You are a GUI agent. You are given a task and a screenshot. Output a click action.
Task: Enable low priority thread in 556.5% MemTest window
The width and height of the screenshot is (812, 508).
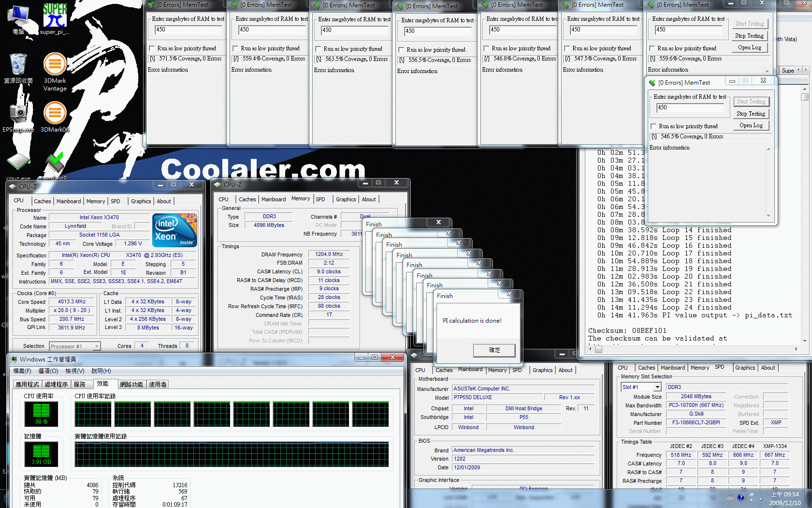click(x=402, y=50)
